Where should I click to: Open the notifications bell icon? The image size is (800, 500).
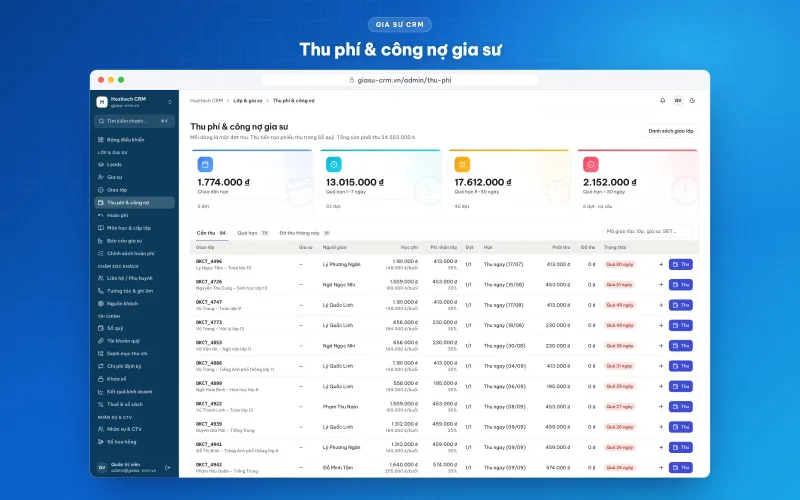click(x=662, y=101)
